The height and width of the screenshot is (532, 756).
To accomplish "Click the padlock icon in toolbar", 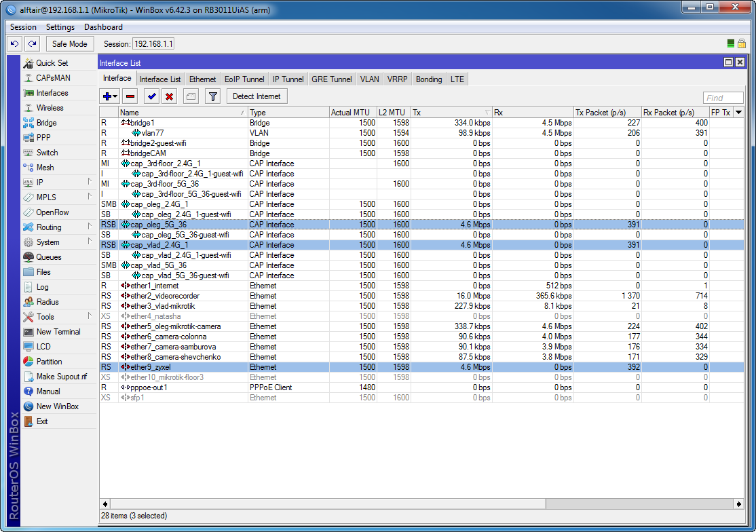I will (742, 44).
